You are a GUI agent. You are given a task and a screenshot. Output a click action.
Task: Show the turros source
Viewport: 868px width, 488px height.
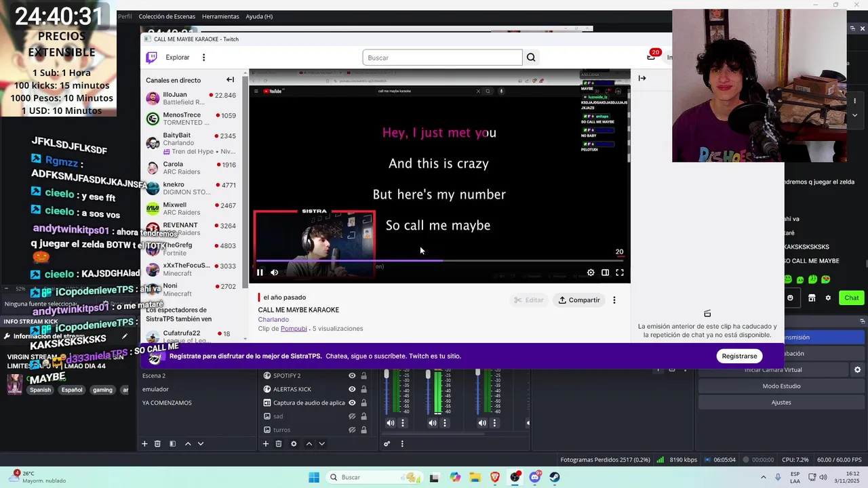[x=352, y=430]
